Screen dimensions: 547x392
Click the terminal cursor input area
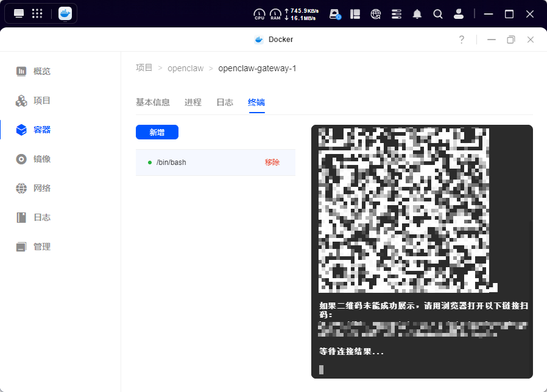[321, 369]
